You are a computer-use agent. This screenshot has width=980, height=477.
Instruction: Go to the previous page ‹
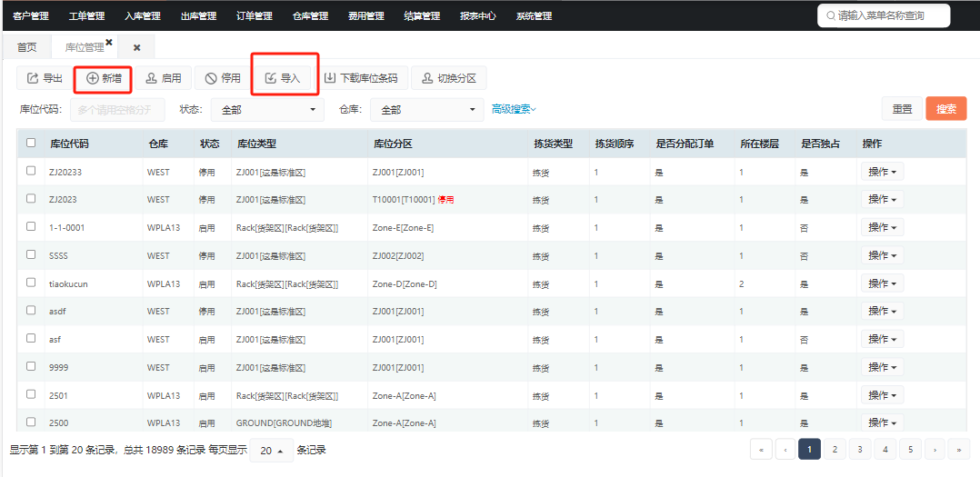pos(785,450)
